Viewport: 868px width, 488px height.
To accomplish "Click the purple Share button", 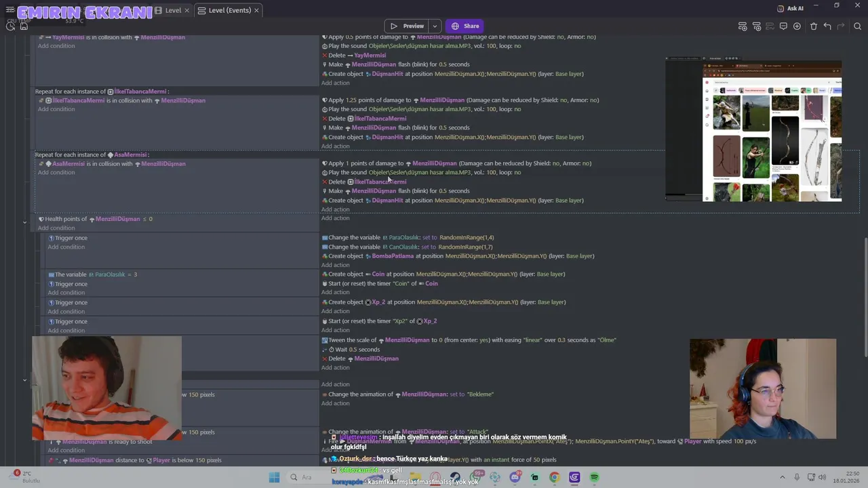I will pos(465,26).
